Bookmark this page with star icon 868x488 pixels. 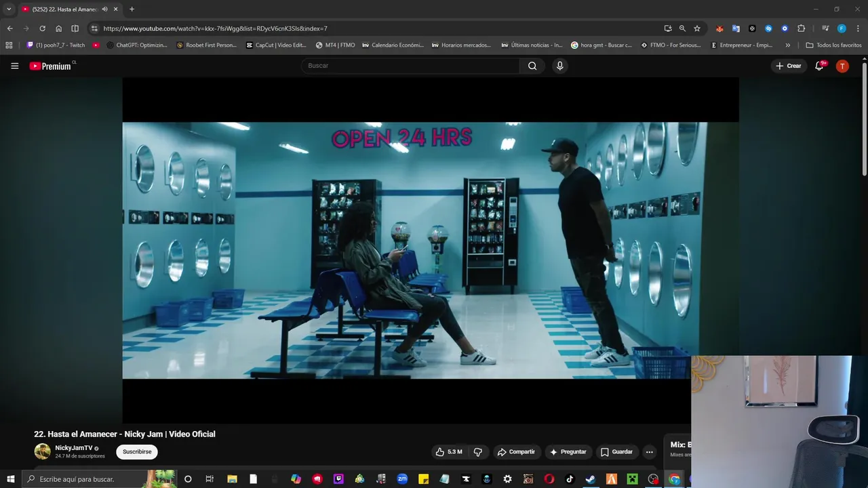(x=696, y=28)
